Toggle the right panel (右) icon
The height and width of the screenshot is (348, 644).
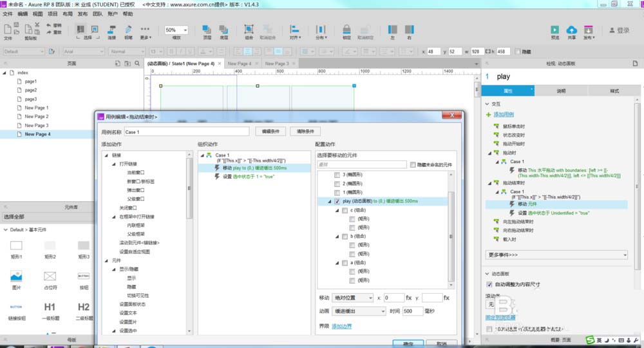(409, 29)
